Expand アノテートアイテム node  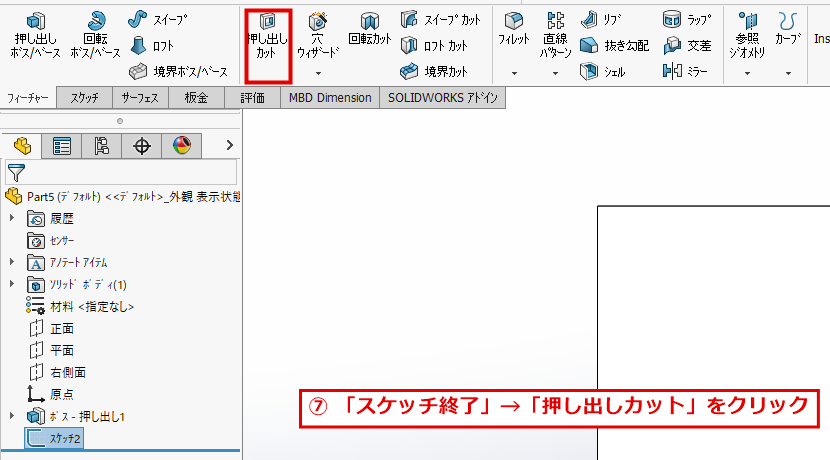(x=12, y=261)
